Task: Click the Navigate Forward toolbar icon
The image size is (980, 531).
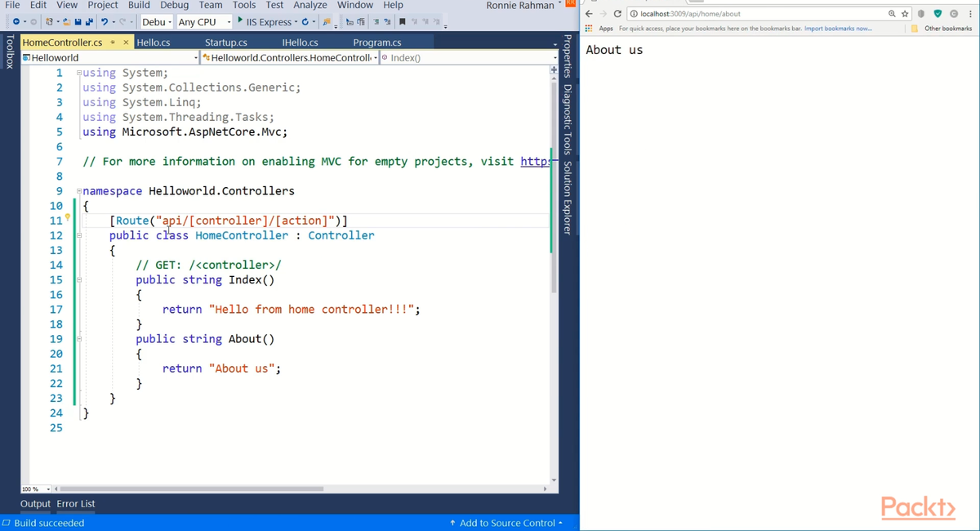Action: point(33,22)
